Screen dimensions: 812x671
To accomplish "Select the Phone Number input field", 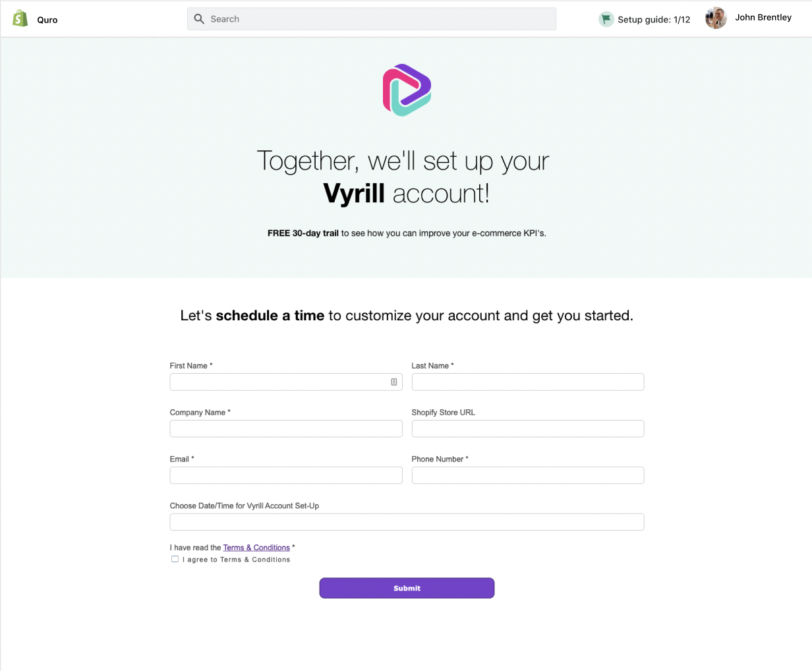I will point(528,475).
